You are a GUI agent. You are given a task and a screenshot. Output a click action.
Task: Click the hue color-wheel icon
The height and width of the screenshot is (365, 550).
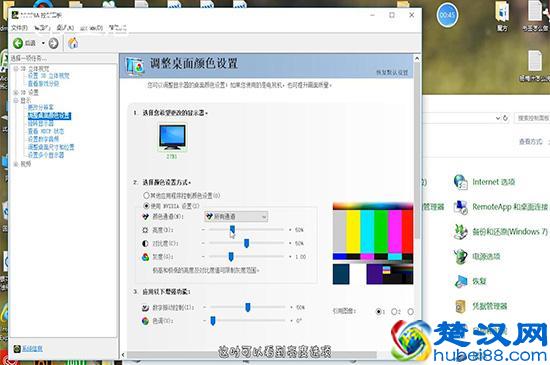coord(145,321)
